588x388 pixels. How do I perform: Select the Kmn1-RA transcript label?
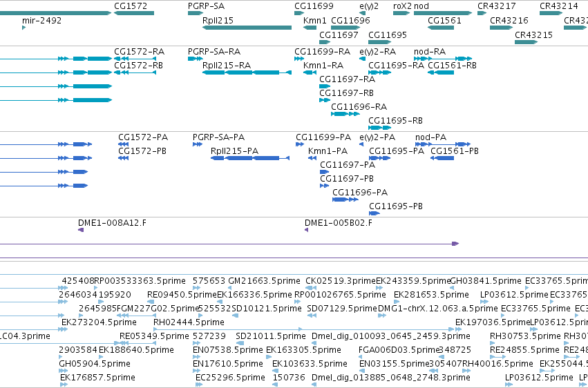click(x=323, y=66)
